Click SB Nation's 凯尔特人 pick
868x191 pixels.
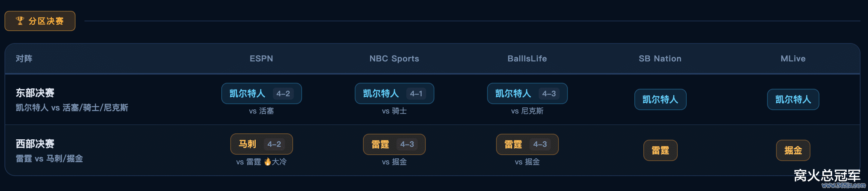pos(660,100)
